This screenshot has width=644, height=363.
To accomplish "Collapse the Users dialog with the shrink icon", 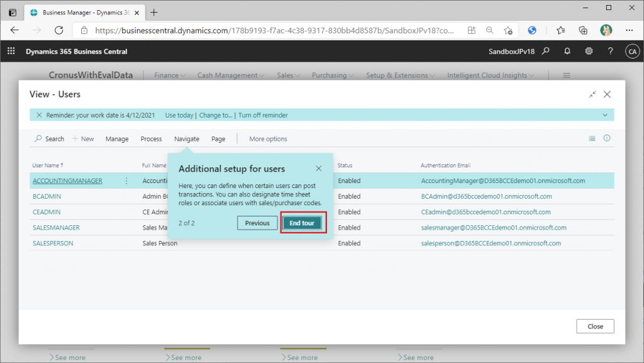I will (592, 94).
